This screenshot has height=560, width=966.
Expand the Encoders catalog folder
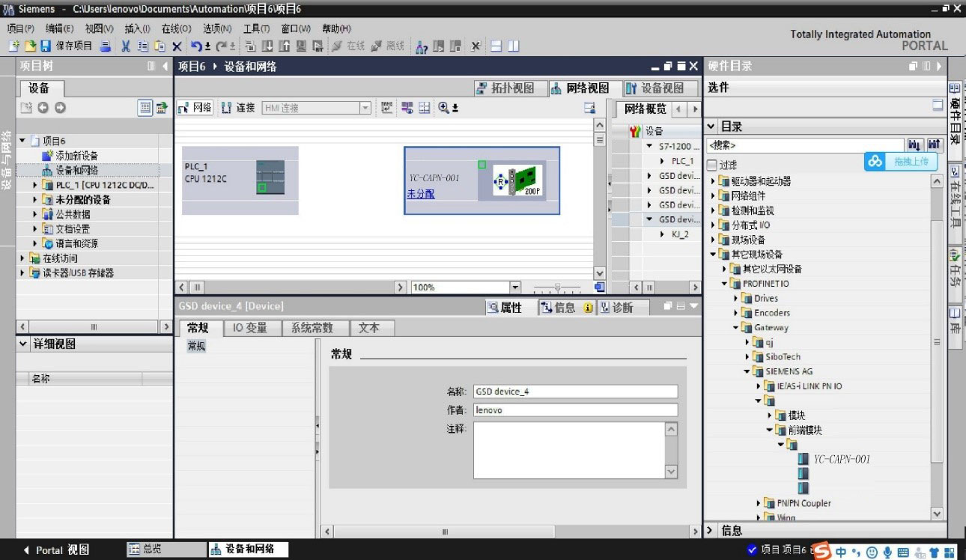click(735, 313)
